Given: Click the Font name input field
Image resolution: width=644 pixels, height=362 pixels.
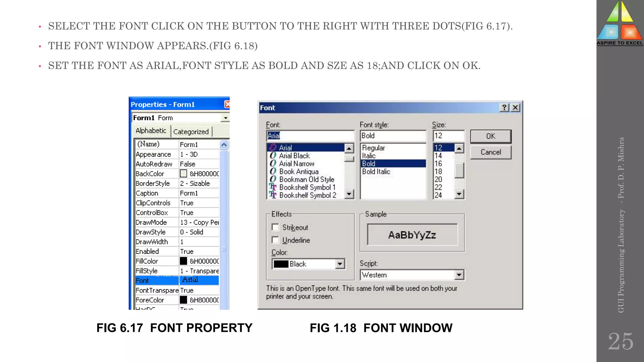Looking at the screenshot, I should pyautogui.click(x=310, y=136).
